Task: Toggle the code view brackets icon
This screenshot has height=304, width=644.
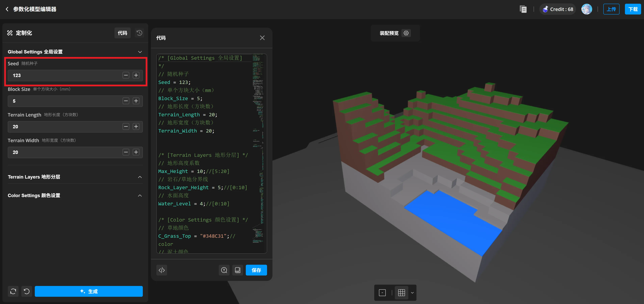Action: (162, 270)
